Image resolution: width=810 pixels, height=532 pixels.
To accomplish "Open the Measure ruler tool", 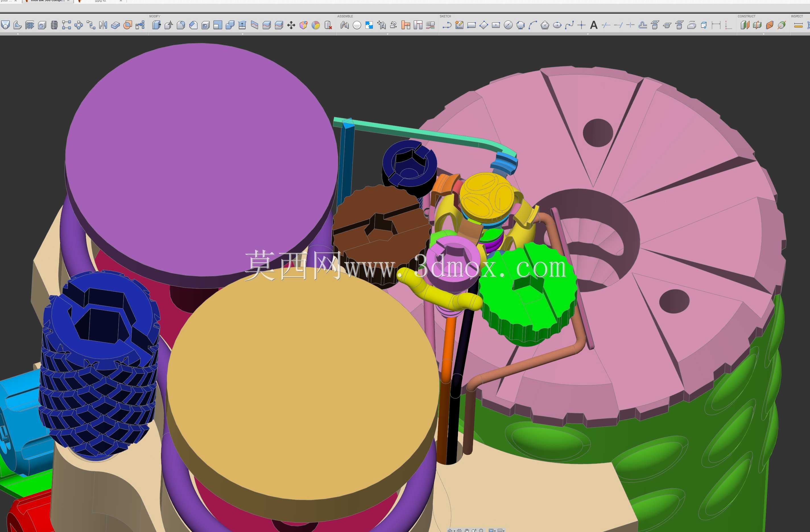I will coord(798,25).
